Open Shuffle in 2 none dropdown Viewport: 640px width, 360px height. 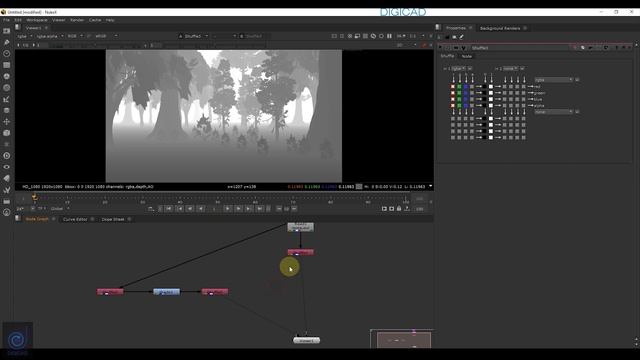tap(510, 69)
